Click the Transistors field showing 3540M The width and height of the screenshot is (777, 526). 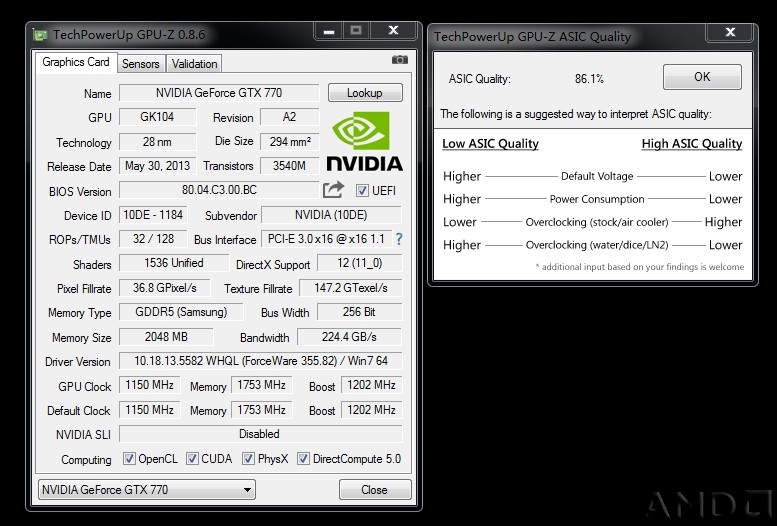pyautogui.click(x=290, y=166)
